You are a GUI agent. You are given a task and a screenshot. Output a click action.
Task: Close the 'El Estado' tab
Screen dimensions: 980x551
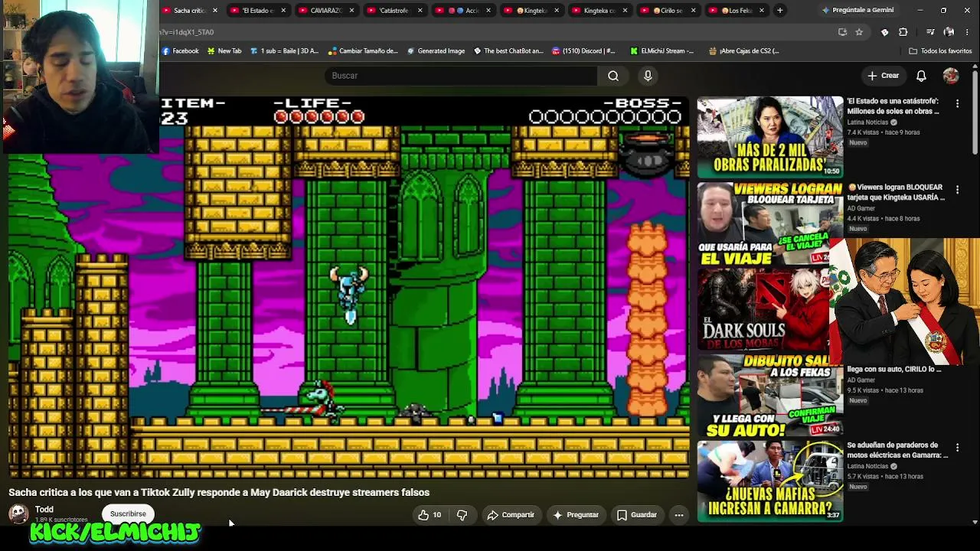283,11
